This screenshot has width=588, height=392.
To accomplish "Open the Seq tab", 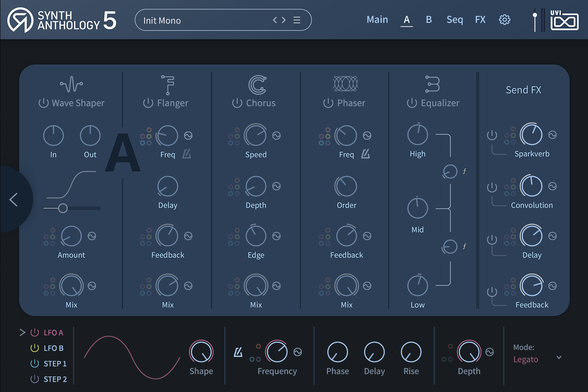I will [x=455, y=20].
